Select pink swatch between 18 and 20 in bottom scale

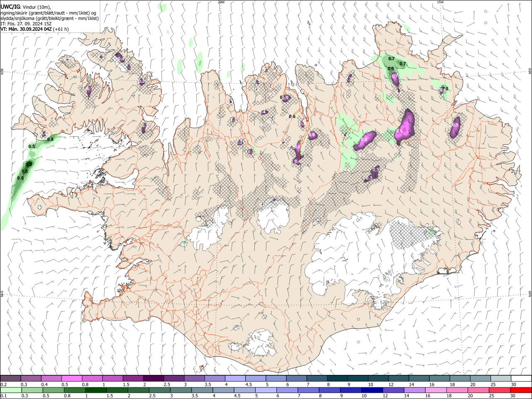point(457,390)
